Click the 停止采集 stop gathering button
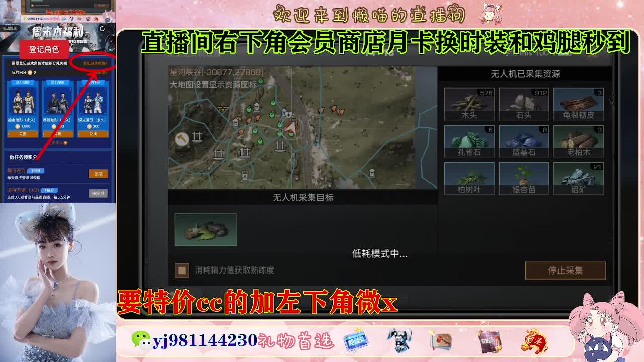644x362 pixels. click(x=566, y=270)
